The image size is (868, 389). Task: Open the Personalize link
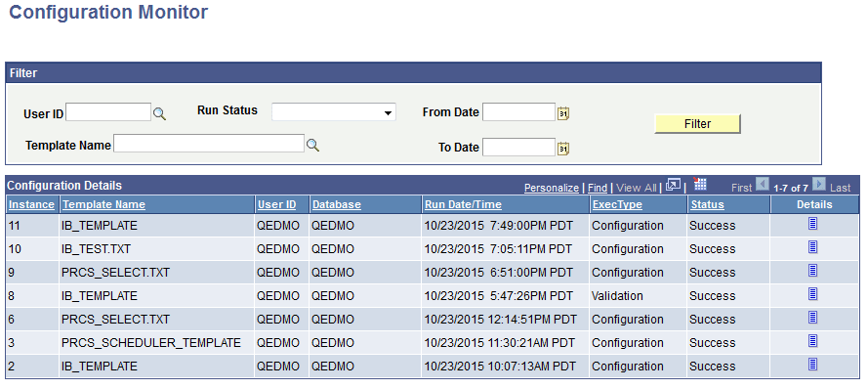click(552, 188)
